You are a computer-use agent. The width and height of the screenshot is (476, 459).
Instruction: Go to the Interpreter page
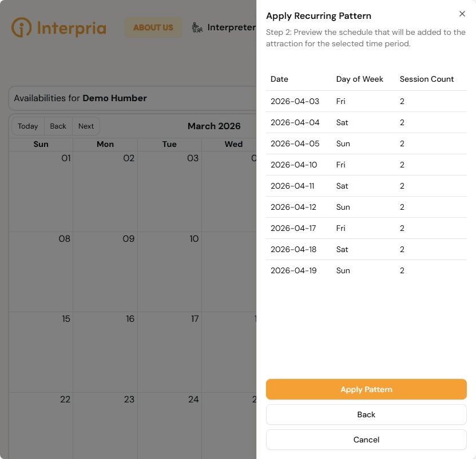[x=232, y=27]
